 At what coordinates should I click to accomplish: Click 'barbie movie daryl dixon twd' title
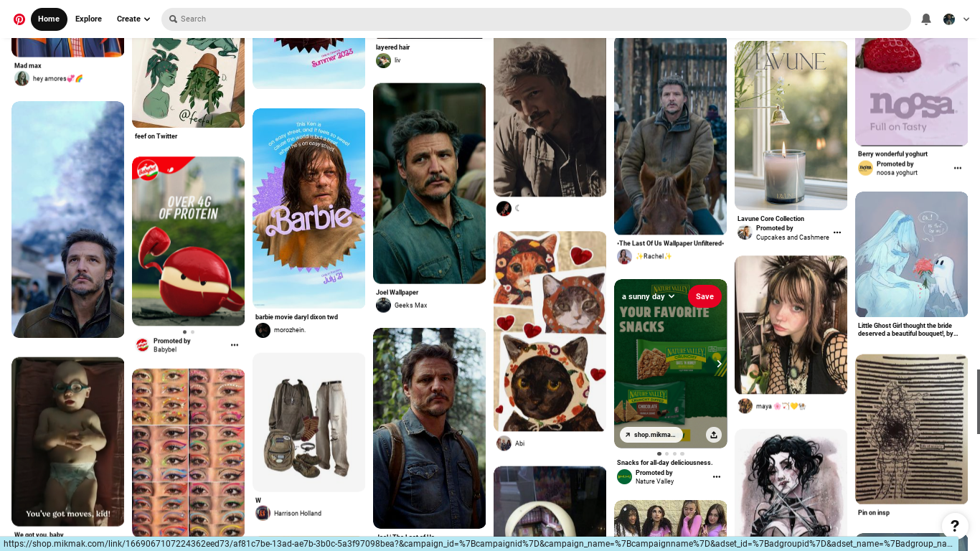296,317
